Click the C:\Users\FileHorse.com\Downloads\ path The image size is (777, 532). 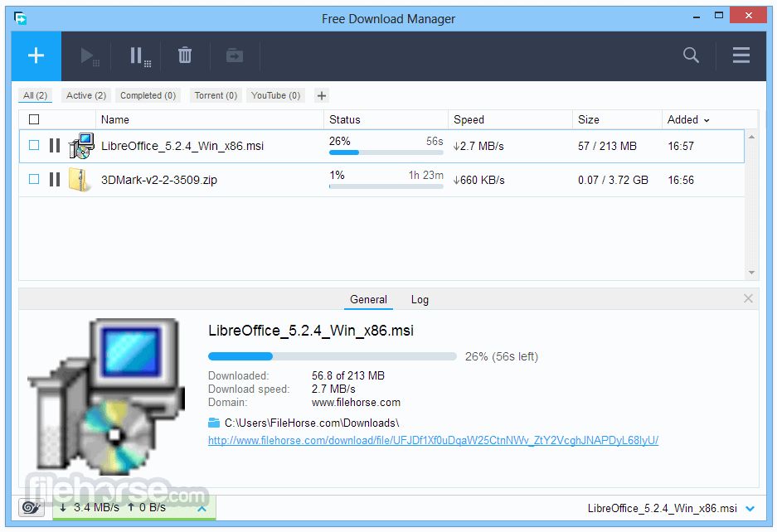point(312,423)
